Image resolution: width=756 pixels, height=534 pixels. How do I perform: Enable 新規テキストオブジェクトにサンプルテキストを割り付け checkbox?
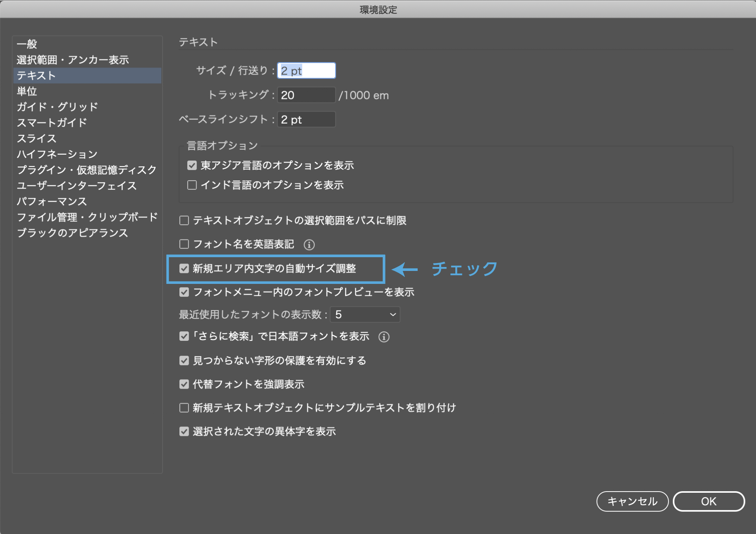(184, 408)
